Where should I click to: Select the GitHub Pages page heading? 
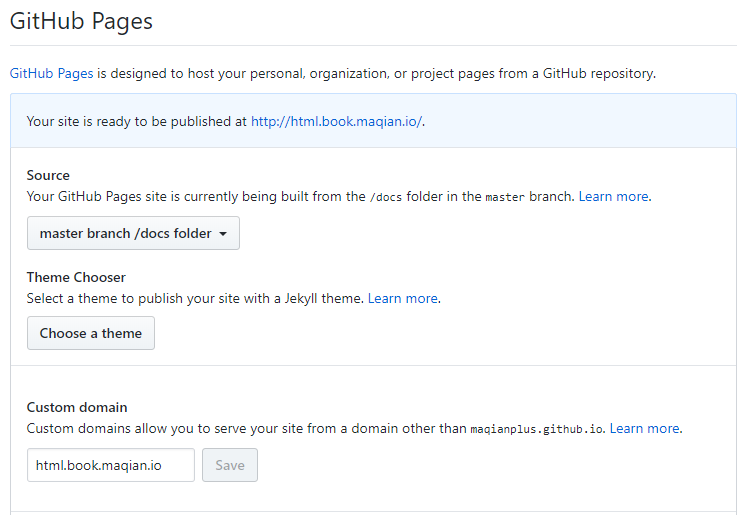[x=81, y=21]
